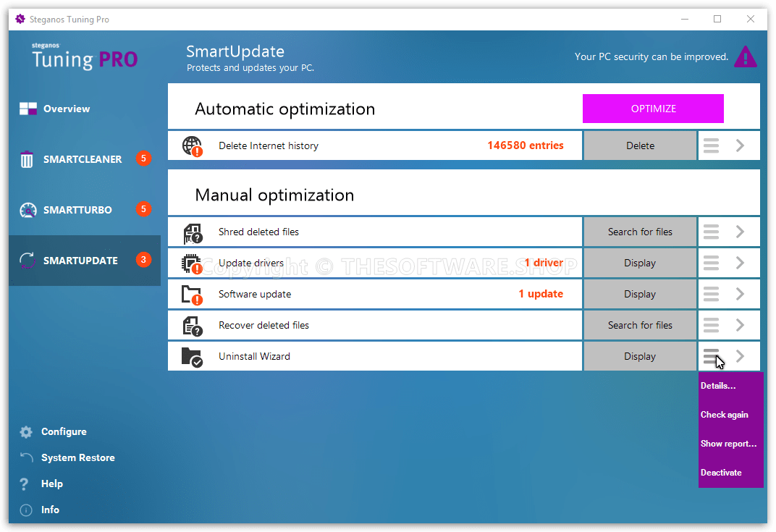Viewport: 776px width, 532px height.
Task: Click the purple security warning triangle
Action: pyautogui.click(x=745, y=57)
